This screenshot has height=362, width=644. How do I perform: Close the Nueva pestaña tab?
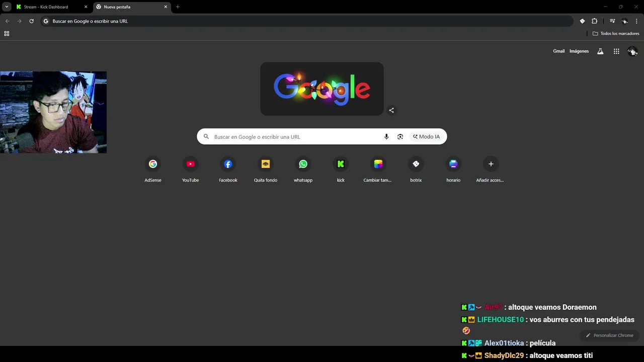[166, 7]
